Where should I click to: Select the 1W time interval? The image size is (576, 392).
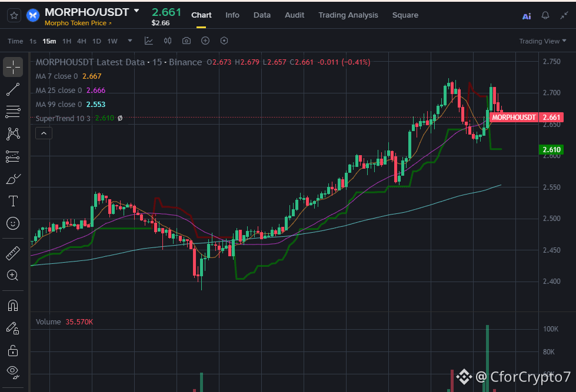tap(112, 41)
